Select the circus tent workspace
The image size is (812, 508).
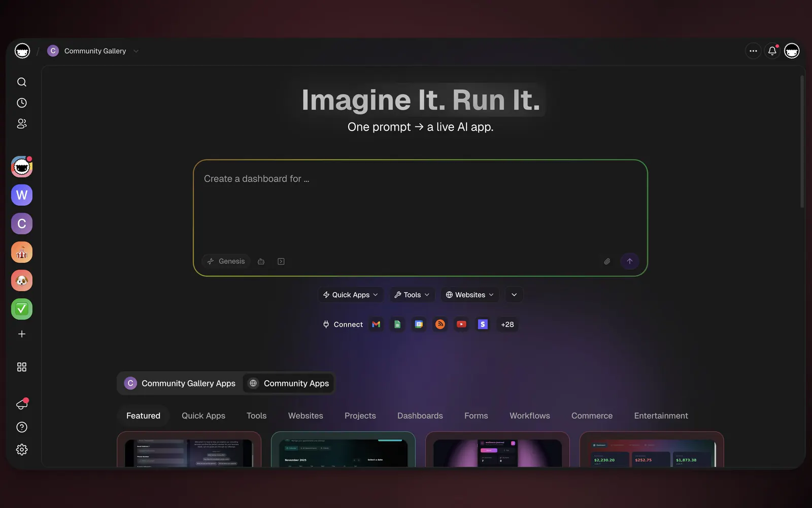coord(22,252)
